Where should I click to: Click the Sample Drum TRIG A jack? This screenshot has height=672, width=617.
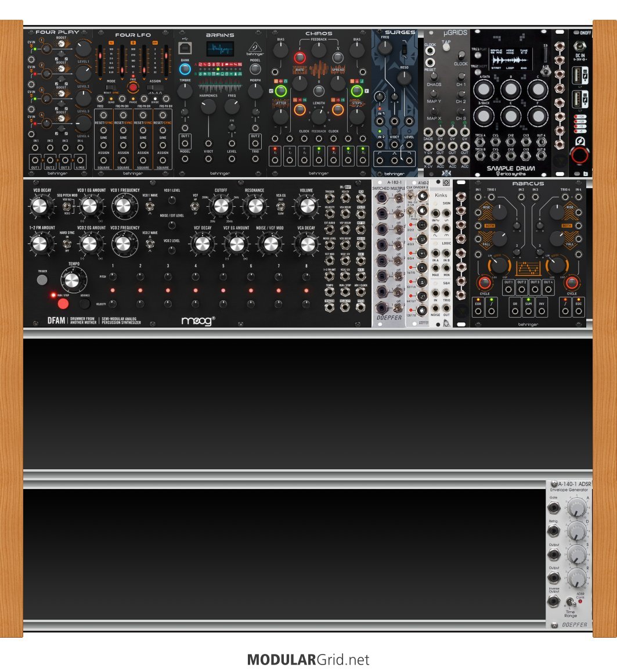pos(480,142)
